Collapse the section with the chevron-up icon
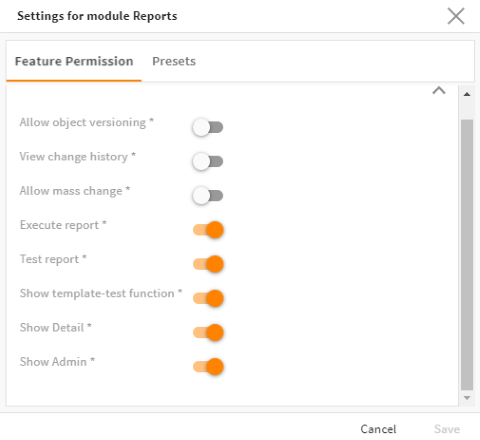Screen dimensions: 480x440 click(x=439, y=90)
